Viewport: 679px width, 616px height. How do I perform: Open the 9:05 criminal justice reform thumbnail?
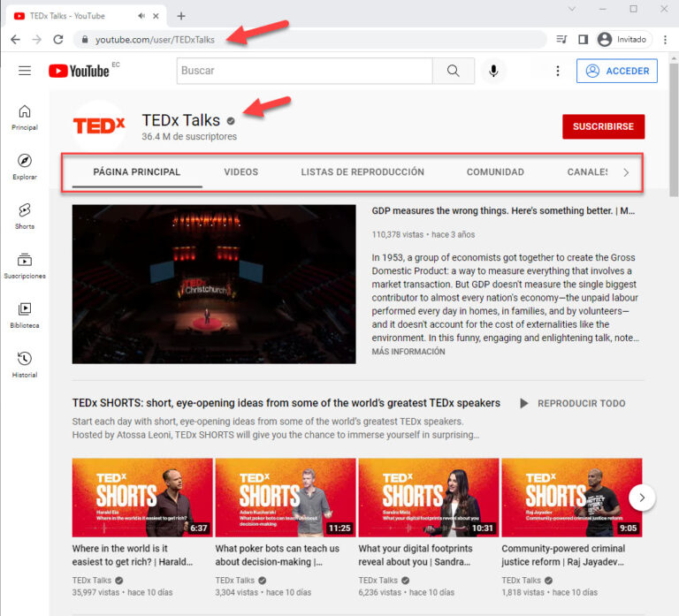(x=572, y=498)
